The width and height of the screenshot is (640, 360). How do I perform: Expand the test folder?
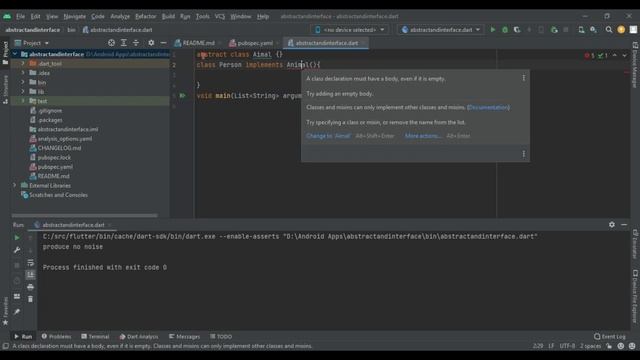click(x=23, y=101)
